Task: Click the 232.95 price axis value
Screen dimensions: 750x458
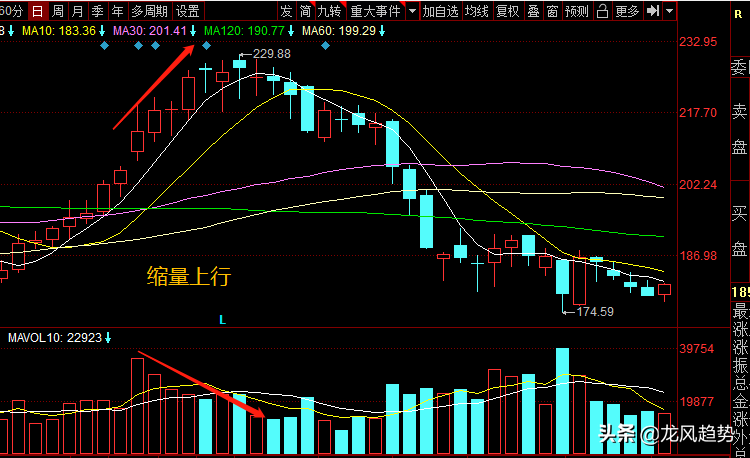Action: pyautogui.click(x=698, y=42)
